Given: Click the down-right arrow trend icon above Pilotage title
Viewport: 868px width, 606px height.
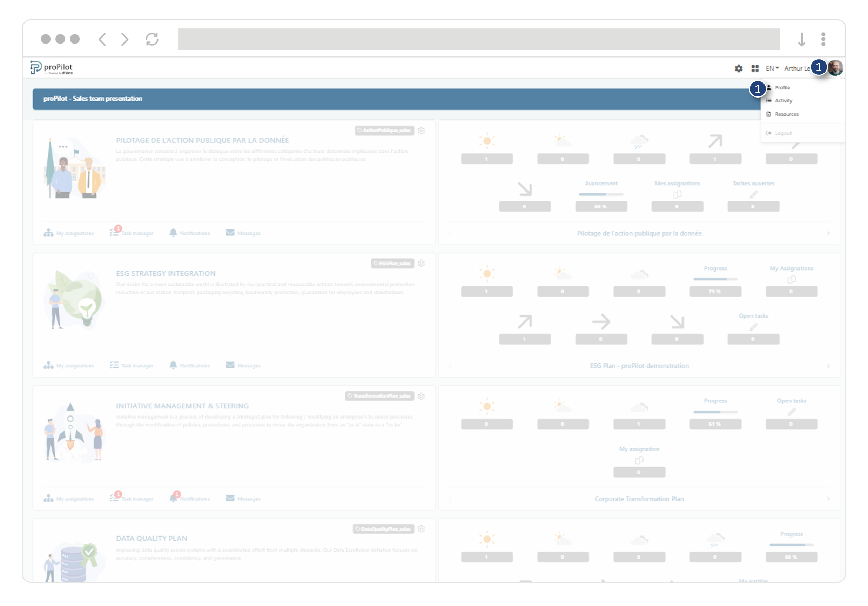Looking at the screenshot, I should coord(525,189).
